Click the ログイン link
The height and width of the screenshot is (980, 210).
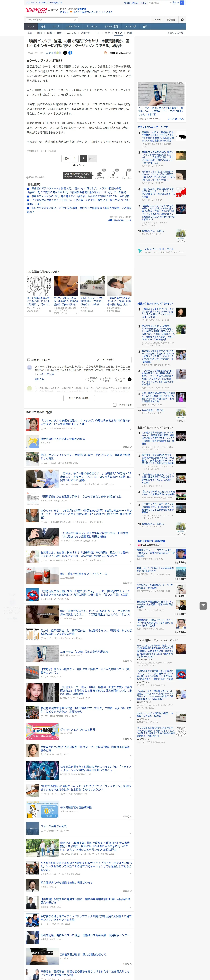(64, 12)
